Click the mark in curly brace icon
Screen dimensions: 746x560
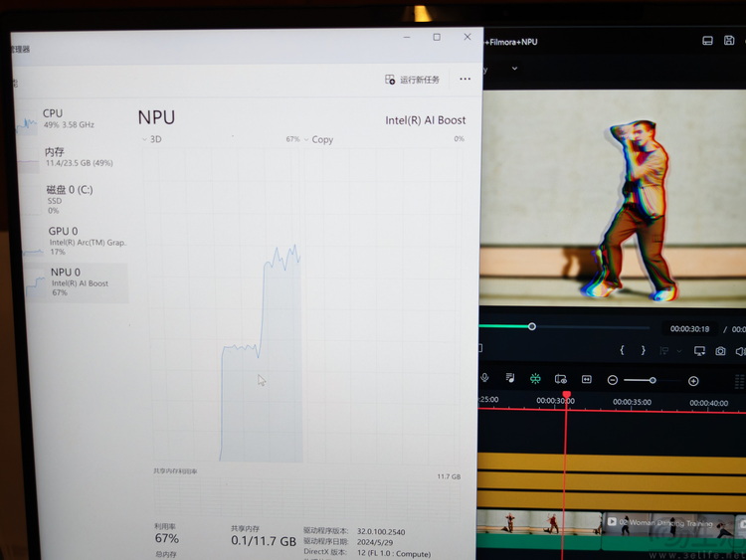(x=622, y=350)
